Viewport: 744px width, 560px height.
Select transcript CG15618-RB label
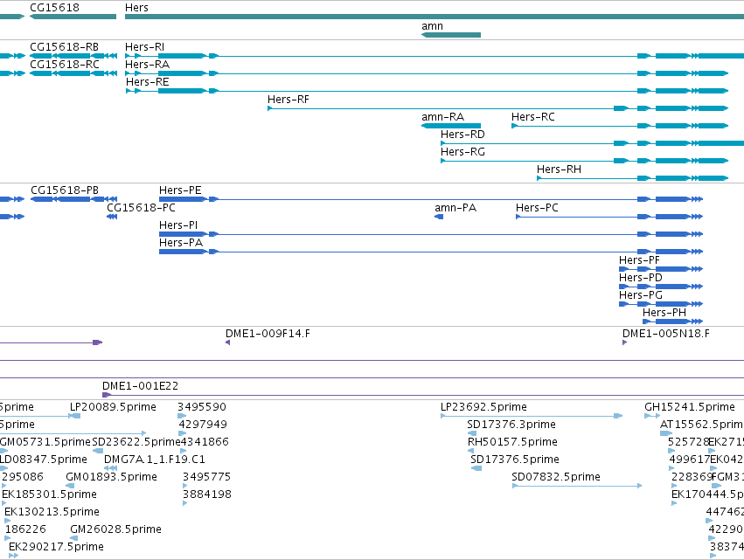tap(65, 47)
